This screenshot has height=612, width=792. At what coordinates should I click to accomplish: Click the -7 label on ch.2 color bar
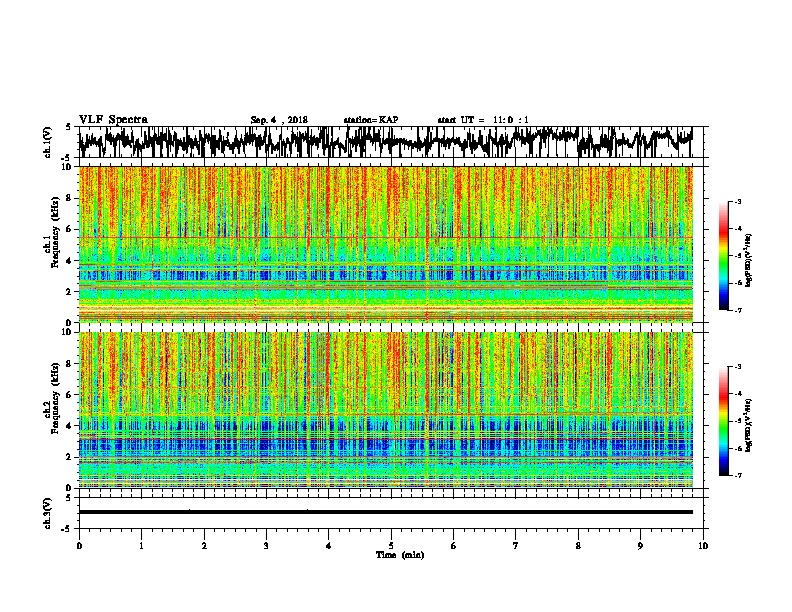pos(736,475)
